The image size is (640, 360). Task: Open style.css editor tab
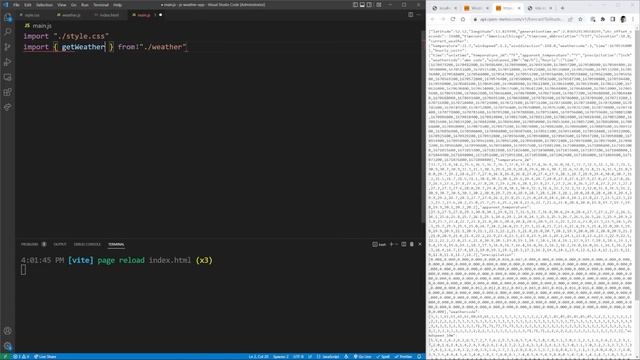(x=32, y=15)
